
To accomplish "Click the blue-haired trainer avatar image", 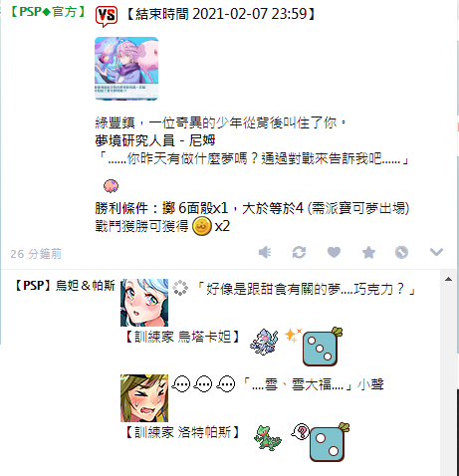I will click(x=144, y=303).
